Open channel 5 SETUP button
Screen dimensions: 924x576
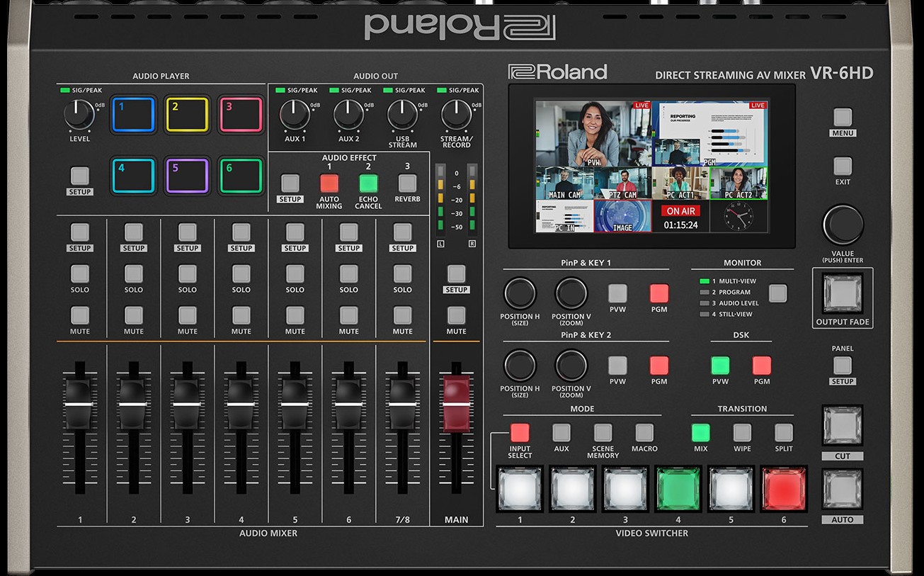point(295,232)
